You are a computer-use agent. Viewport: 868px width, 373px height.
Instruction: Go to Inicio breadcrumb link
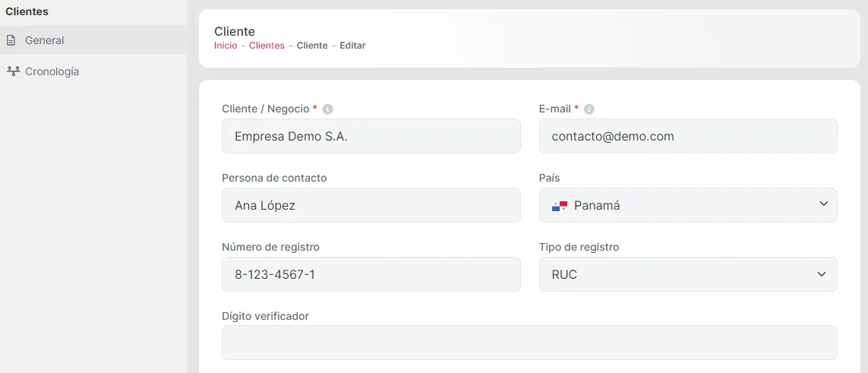pos(226,46)
